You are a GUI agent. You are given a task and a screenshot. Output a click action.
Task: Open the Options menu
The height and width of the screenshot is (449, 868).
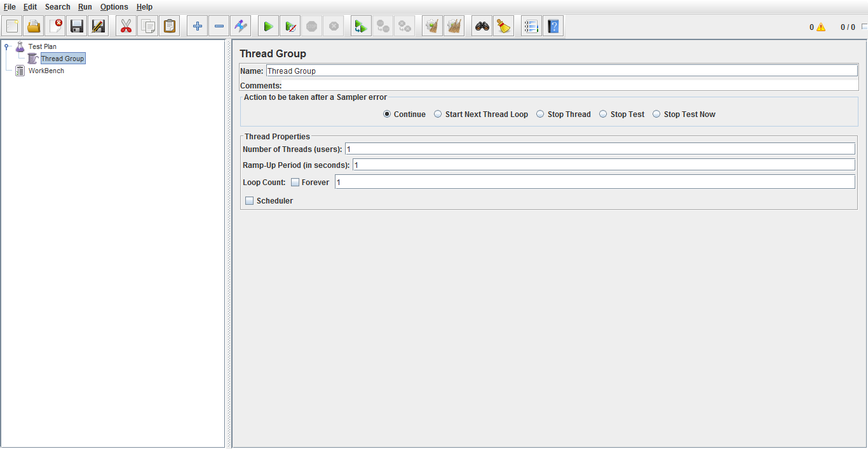coord(114,7)
